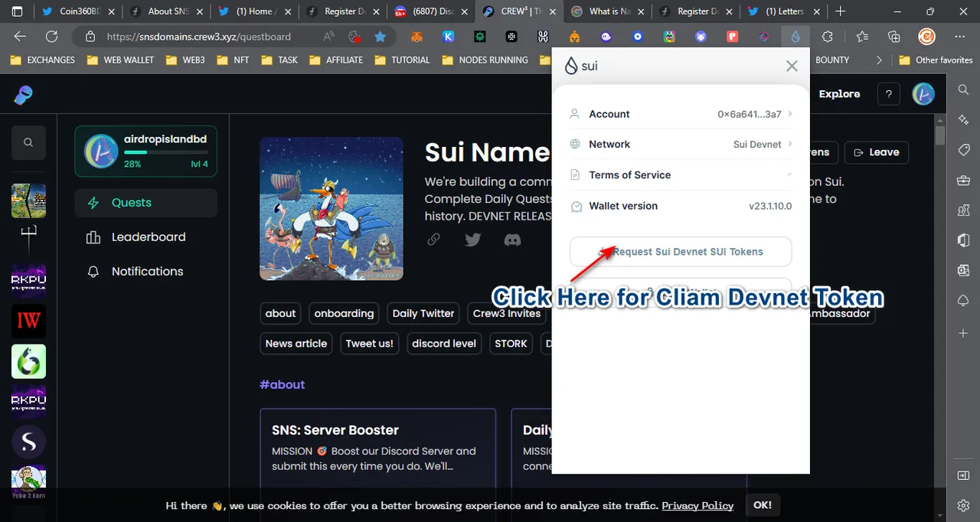Expand the Network Sui Devnet row
Screen dimensions: 980x522
[681, 144]
